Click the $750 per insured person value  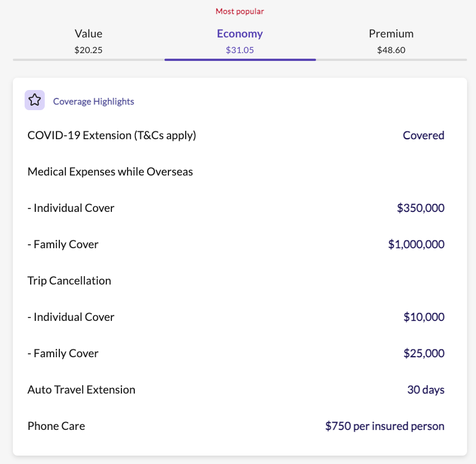tap(385, 426)
